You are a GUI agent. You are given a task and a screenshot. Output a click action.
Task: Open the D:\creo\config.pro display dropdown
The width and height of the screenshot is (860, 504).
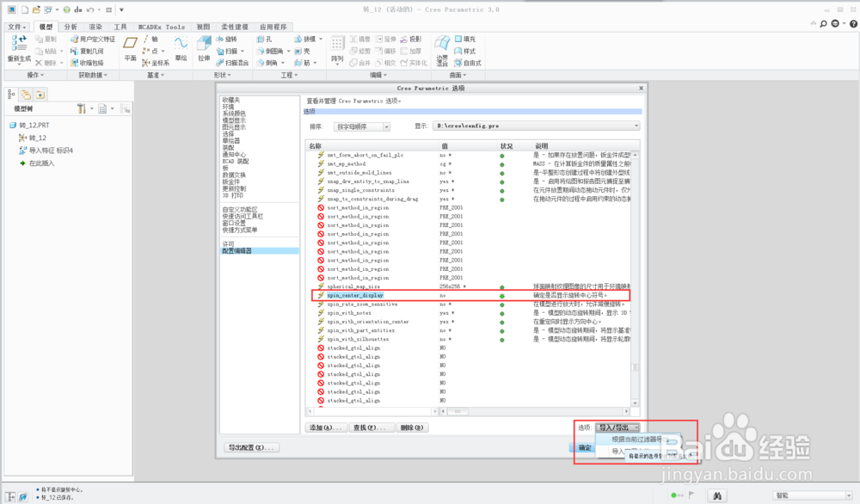[537, 126]
